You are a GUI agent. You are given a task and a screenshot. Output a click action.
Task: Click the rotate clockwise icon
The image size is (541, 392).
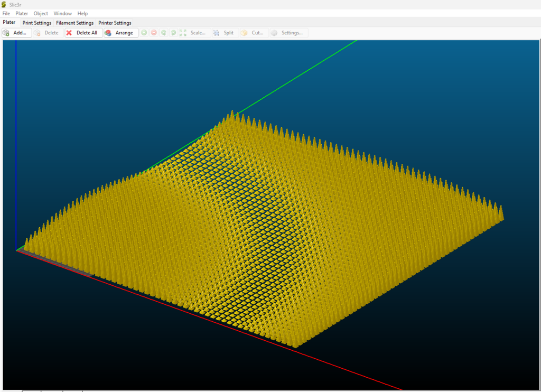(x=173, y=33)
